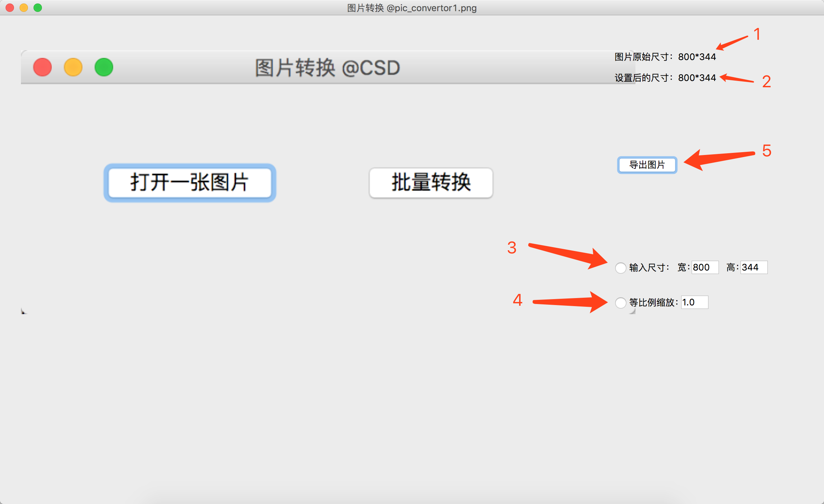Click the 800*344 adjusted size value
Screen dimensions: 824x504
697,78
